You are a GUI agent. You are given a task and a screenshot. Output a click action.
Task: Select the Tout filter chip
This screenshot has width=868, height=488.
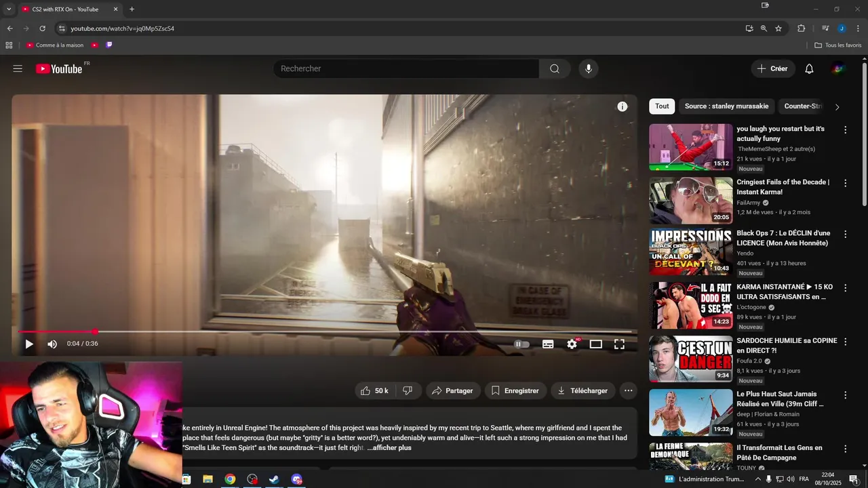click(x=662, y=106)
